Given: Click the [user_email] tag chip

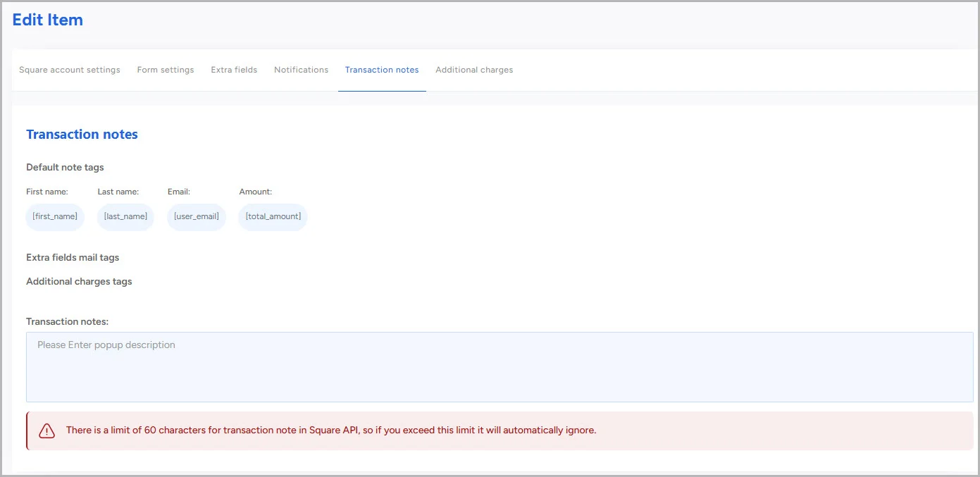Looking at the screenshot, I should [197, 216].
